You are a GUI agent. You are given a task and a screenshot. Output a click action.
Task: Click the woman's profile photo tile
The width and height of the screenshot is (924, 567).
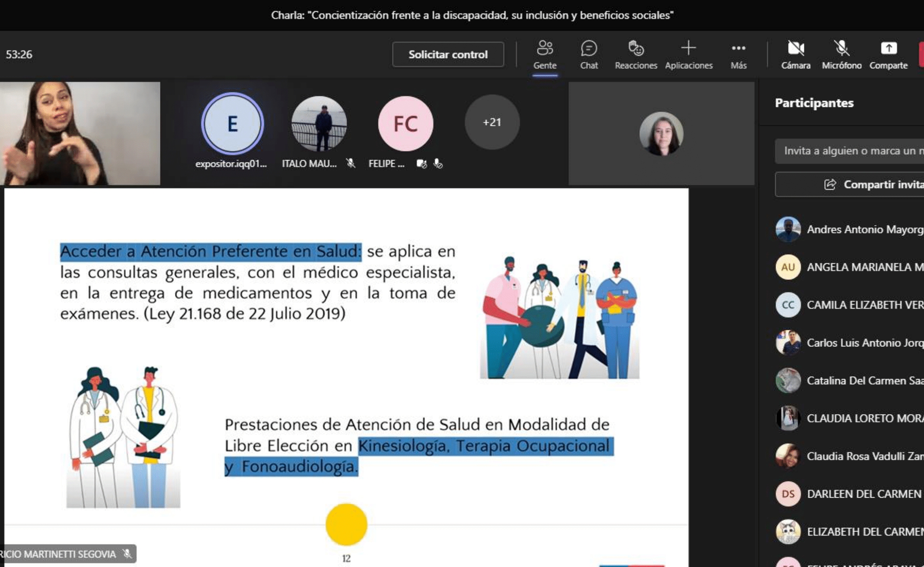click(x=661, y=133)
